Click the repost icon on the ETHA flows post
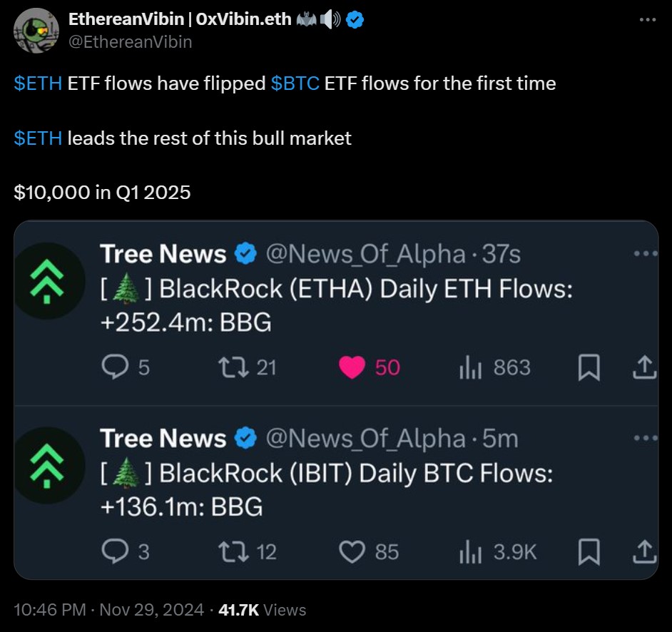 232,367
